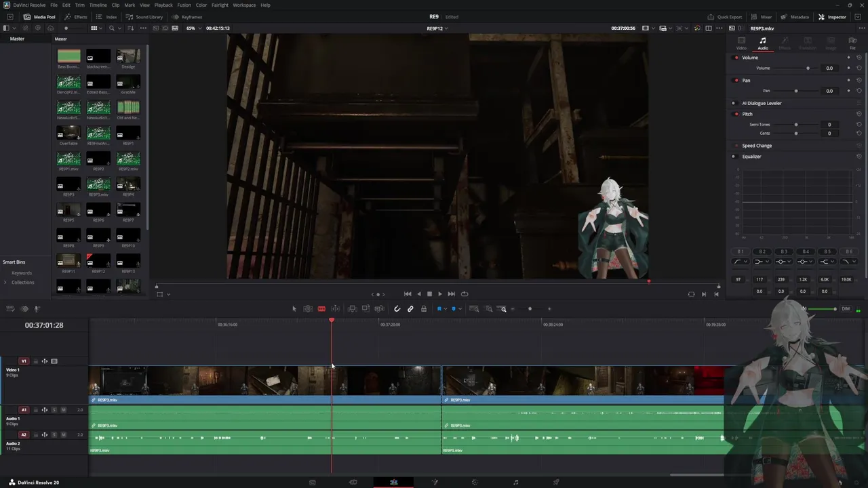
Task: Click the Custom Zoom timeline icon
Action: (503, 309)
